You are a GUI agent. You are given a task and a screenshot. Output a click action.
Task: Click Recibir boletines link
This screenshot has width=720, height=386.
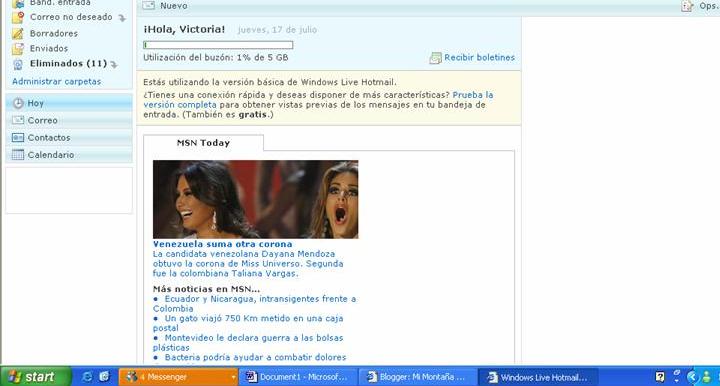479,57
